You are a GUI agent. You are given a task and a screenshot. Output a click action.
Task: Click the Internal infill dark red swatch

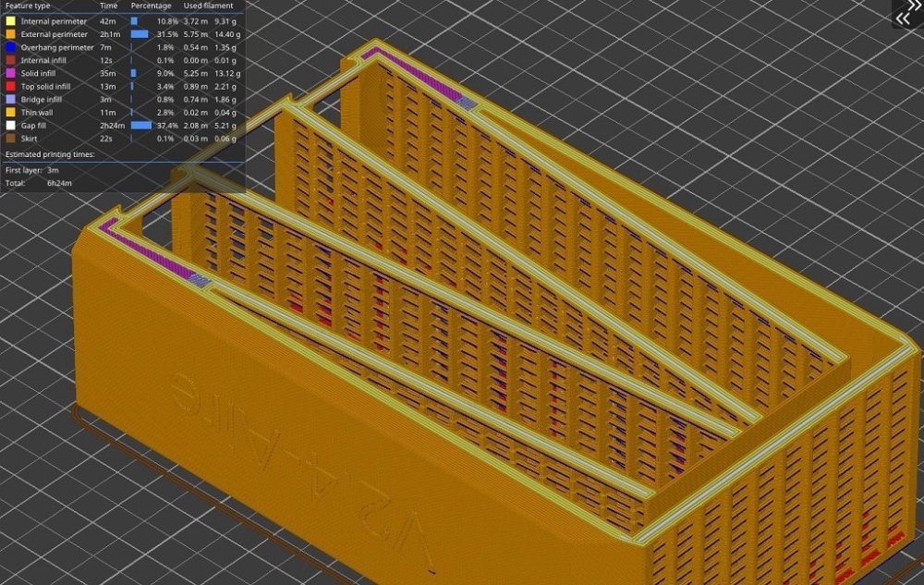coord(10,60)
